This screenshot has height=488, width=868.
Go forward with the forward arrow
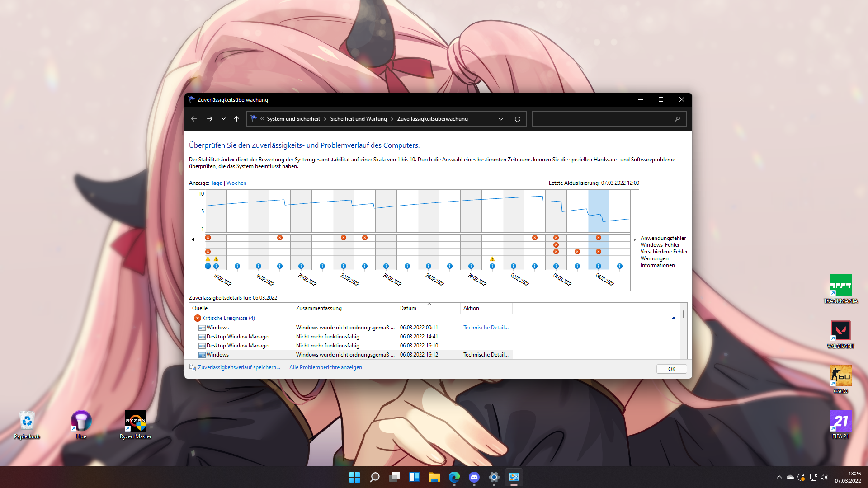pyautogui.click(x=210, y=119)
